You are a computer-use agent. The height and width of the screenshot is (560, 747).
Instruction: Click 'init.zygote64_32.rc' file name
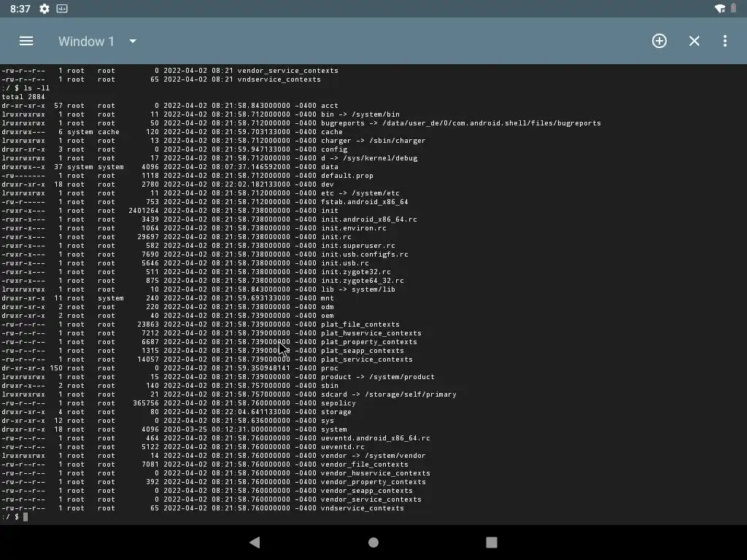pyautogui.click(x=362, y=281)
